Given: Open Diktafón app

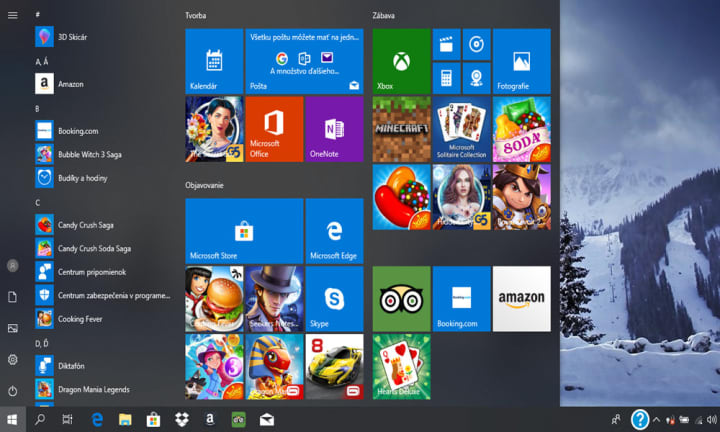Looking at the screenshot, I should pos(103,366).
